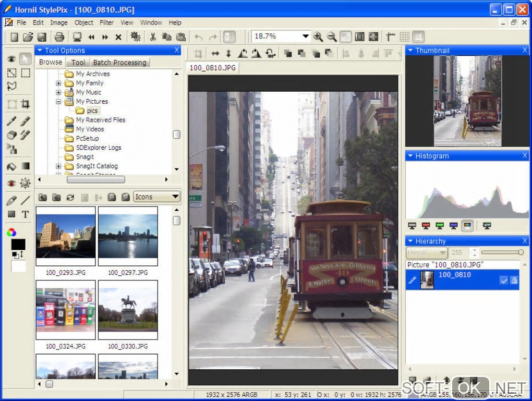This screenshot has height=401, width=532.
Task: Expand the My Family folder
Action: coord(58,83)
